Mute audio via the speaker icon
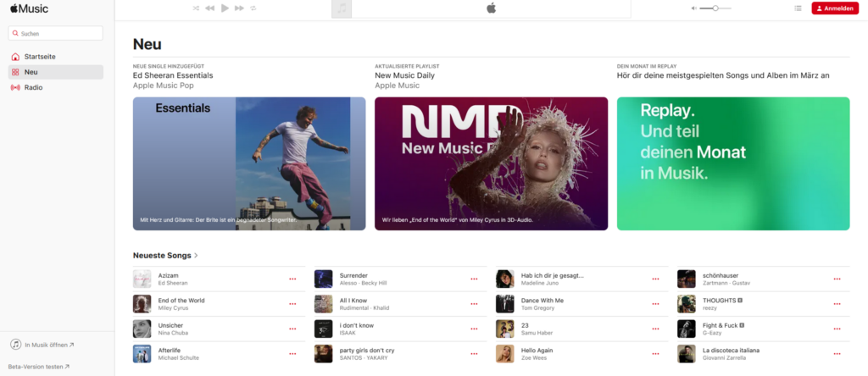The height and width of the screenshot is (376, 868). point(694,8)
